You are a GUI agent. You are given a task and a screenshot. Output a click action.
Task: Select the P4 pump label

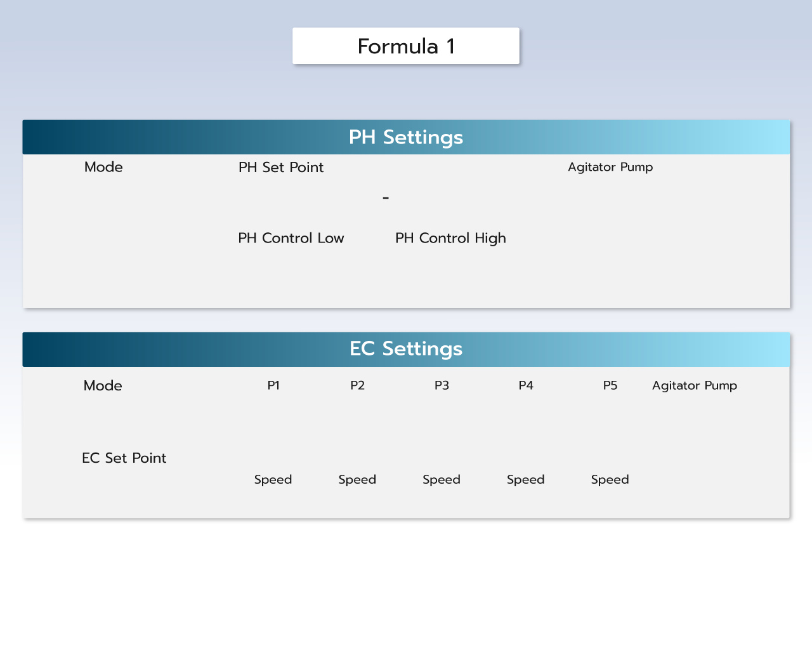[x=526, y=385]
